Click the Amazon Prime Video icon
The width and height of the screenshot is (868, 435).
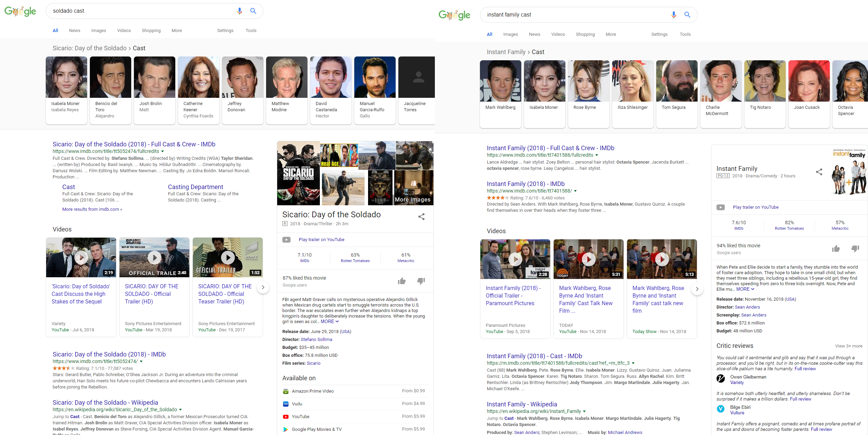click(285, 391)
